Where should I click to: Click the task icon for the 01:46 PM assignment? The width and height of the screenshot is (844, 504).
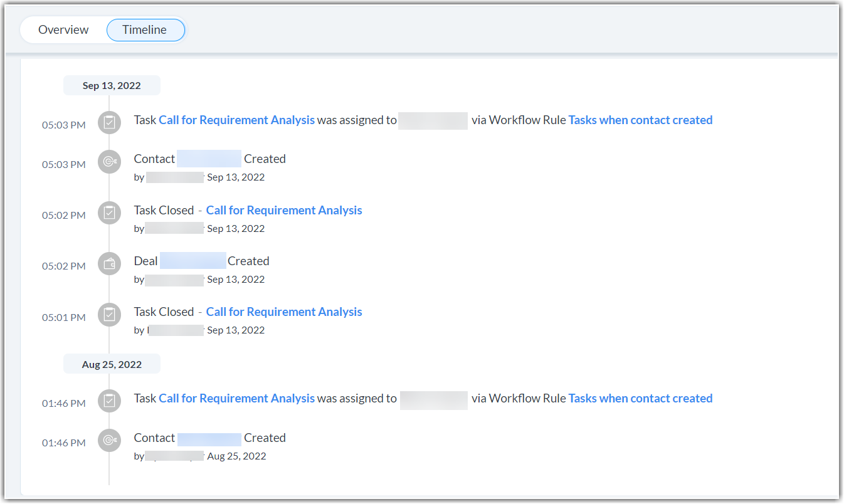click(x=109, y=401)
